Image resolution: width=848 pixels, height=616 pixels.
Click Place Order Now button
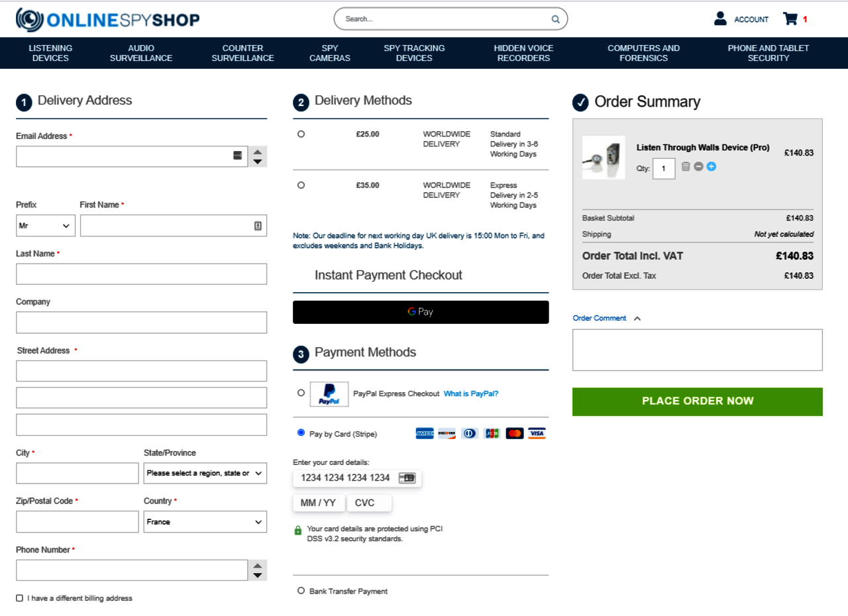(x=697, y=401)
